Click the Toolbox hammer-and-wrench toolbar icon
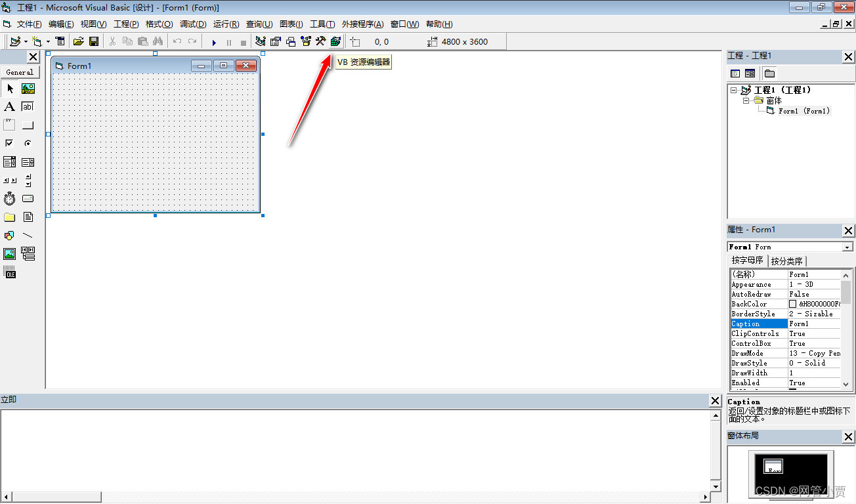Image resolution: width=856 pixels, height=504 pixels. (320, 41)
